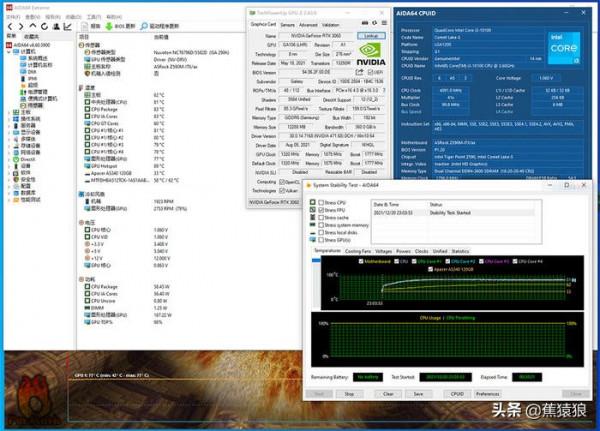
Task: Enable the Stress system memory checkbox
Action: click(x=321, y=225)
